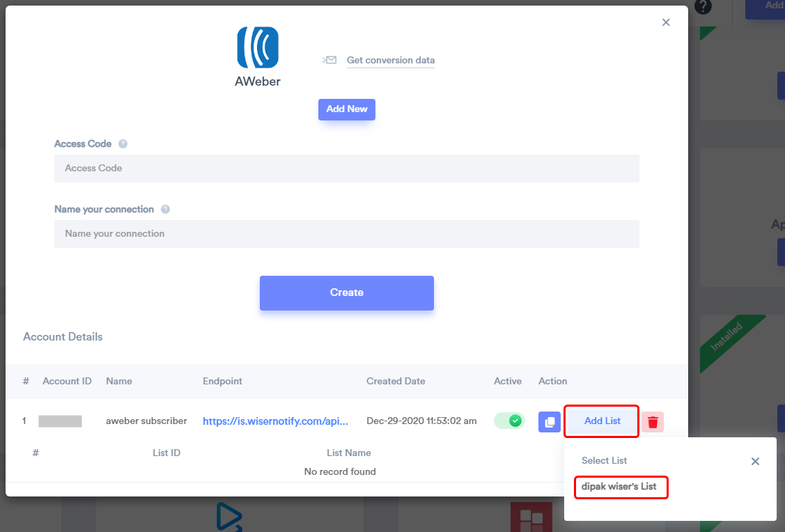Focus the Name your connection field
This screenshot has height=532, width=785.
tap(347, 234)
